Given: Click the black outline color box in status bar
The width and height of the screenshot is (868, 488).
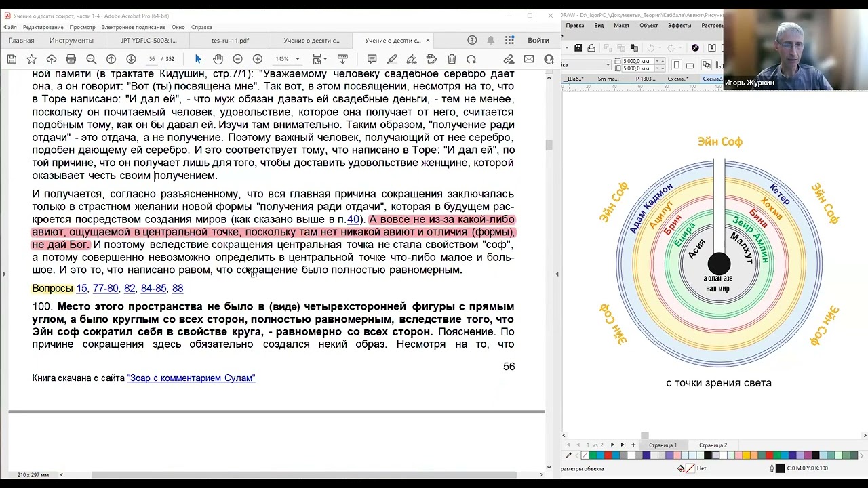Looking at the screenshot, I should (780, 468).
